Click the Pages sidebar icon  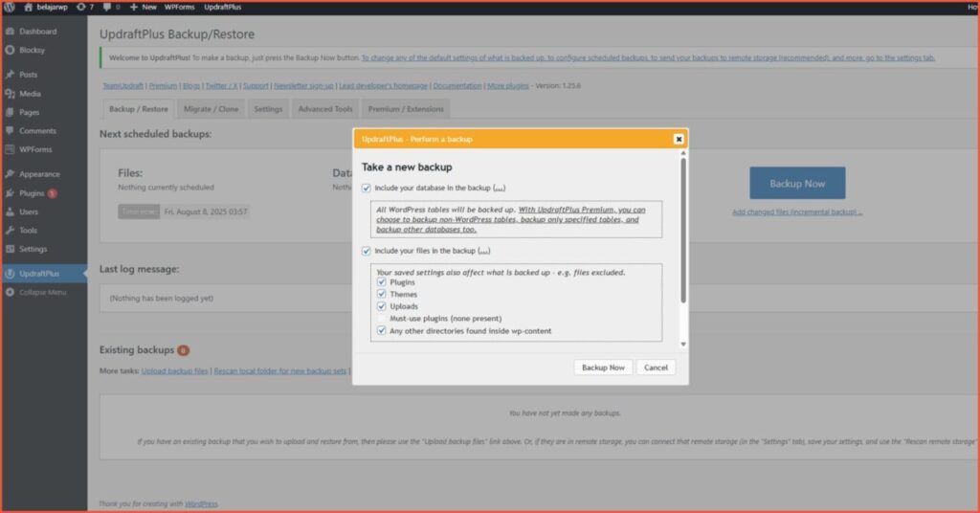[x=10, y=113]
